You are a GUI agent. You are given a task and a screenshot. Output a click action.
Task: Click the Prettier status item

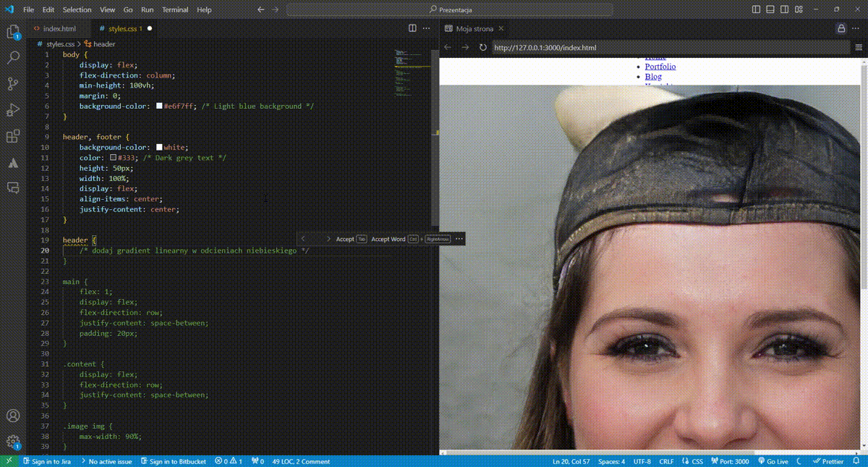[829, 461]
